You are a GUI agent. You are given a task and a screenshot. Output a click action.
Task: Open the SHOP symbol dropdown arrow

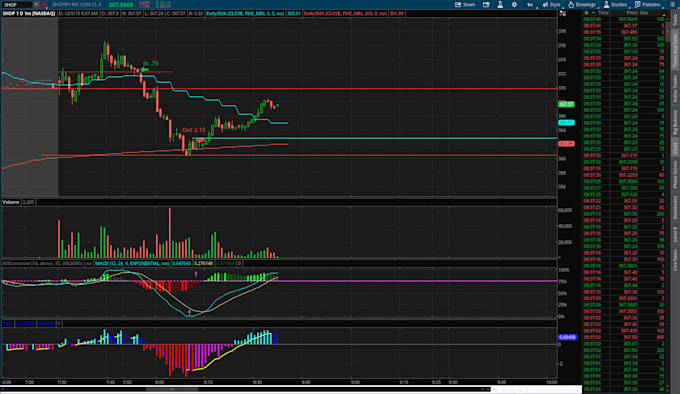(x=36, y=4)
